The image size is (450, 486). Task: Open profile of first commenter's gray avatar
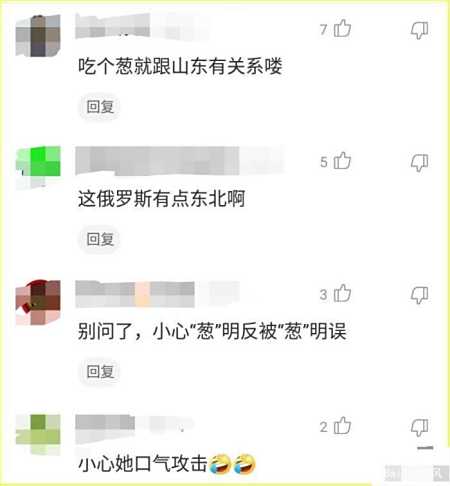pos(38,35)
